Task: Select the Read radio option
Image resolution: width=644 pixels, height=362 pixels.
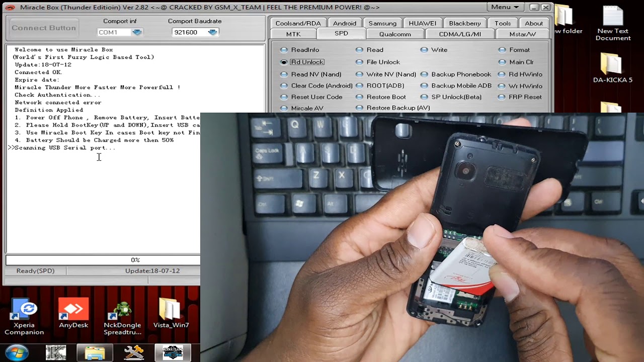Action: pos(370,50)
